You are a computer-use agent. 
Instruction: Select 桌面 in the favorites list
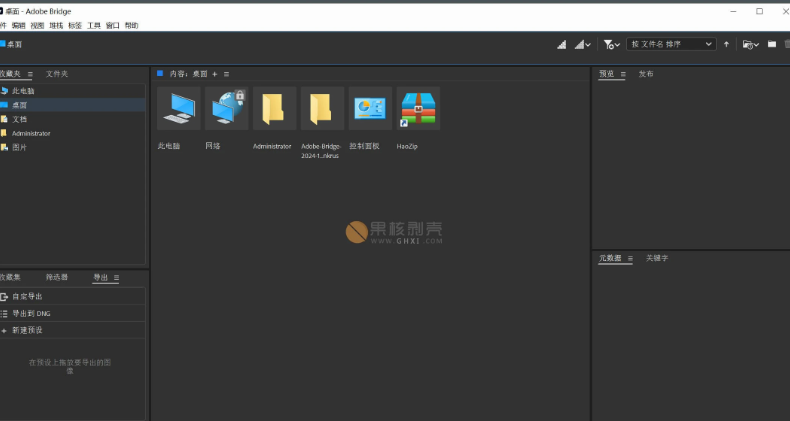(x=73, y=105)
